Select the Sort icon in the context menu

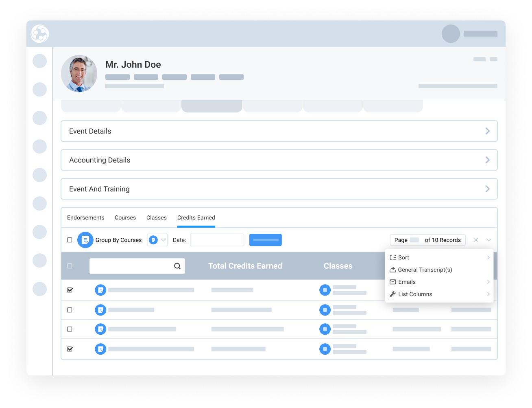393,257
